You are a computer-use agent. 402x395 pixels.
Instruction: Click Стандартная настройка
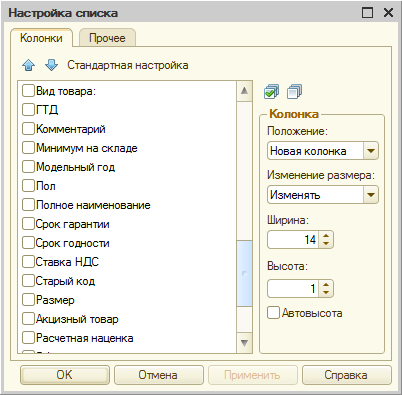click(x=128, y=65)
